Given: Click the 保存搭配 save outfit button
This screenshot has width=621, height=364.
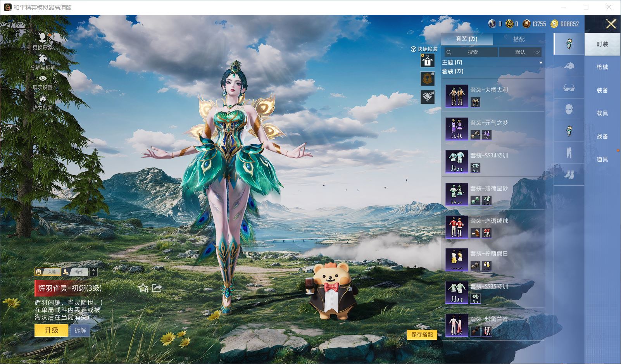Looking at the screenshot, I should 422,335.
